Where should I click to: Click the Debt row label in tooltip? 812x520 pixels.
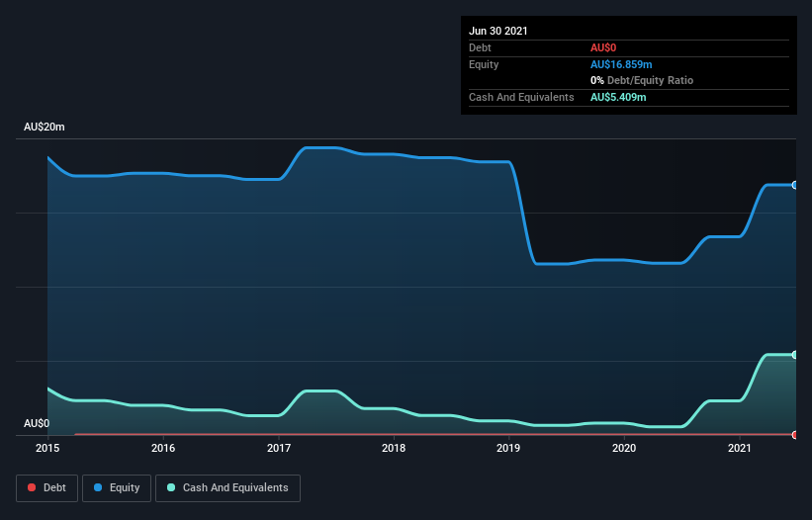coord(480,47)
